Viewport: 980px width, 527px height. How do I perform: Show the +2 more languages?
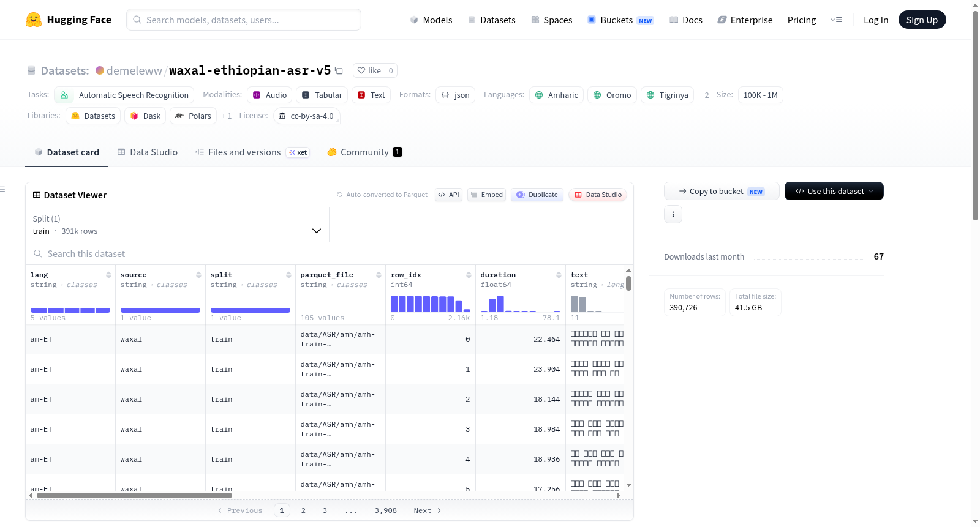(x=704, y=95)
